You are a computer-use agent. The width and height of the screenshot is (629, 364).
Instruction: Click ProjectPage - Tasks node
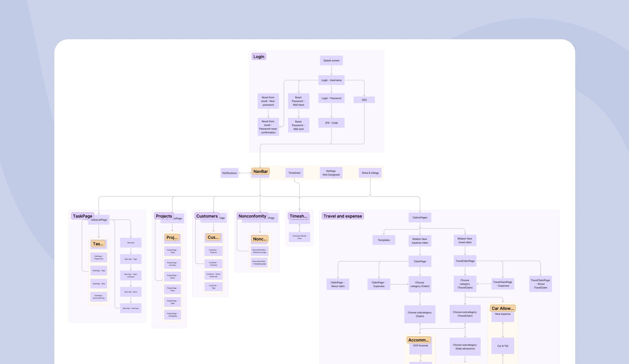tap(173, 251)
